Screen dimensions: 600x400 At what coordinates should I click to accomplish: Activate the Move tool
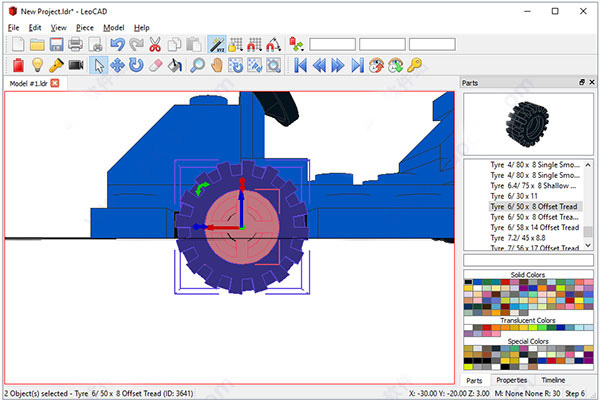tap(118, 65)
